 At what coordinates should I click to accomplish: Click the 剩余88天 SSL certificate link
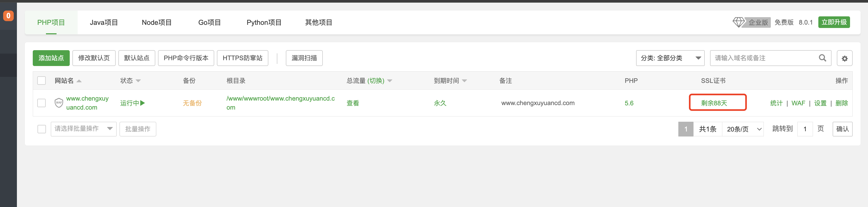point(714,103)
